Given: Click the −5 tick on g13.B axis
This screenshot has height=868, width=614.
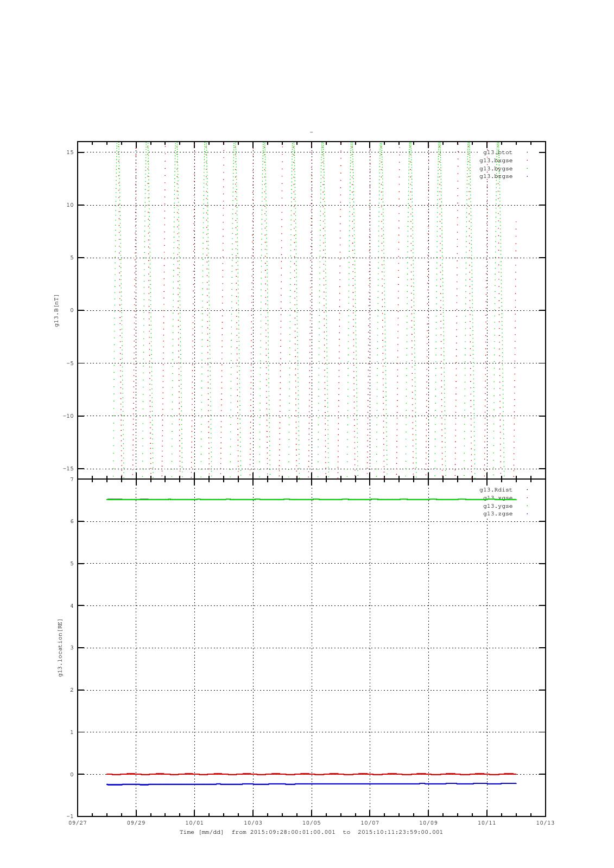Looking at the screenshot, I should 70,363.
